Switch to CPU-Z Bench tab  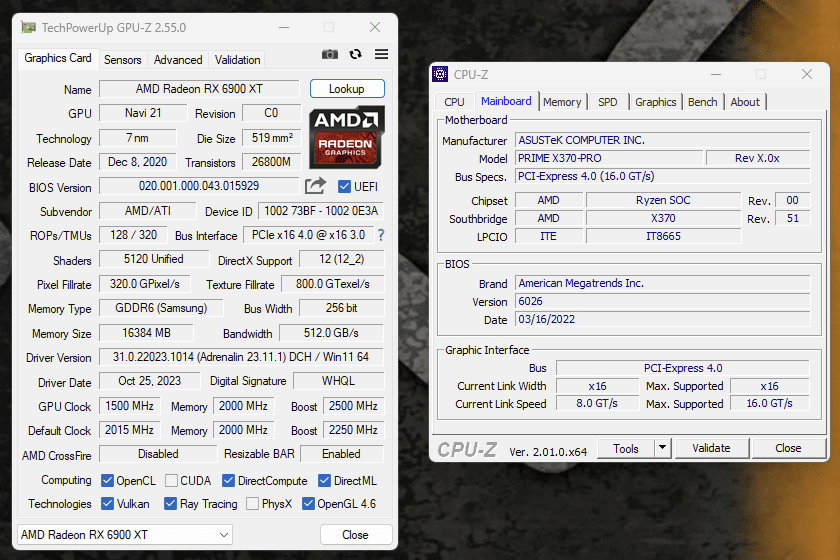(x=702, y=102)
